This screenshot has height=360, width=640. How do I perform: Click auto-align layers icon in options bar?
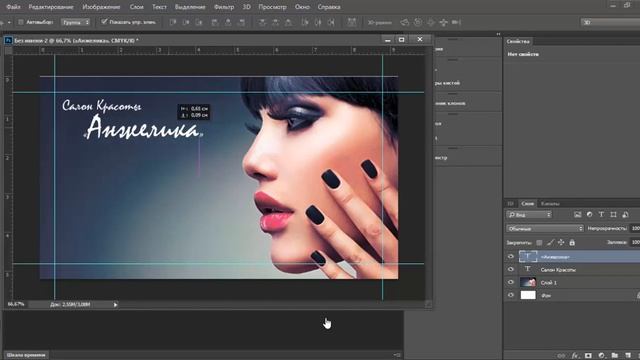click(351, 22)
